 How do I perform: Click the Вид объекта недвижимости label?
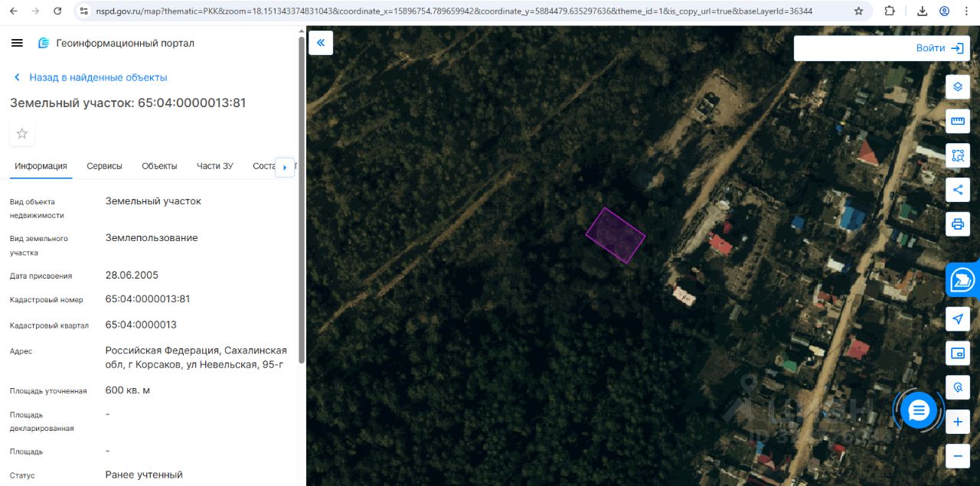37,209
